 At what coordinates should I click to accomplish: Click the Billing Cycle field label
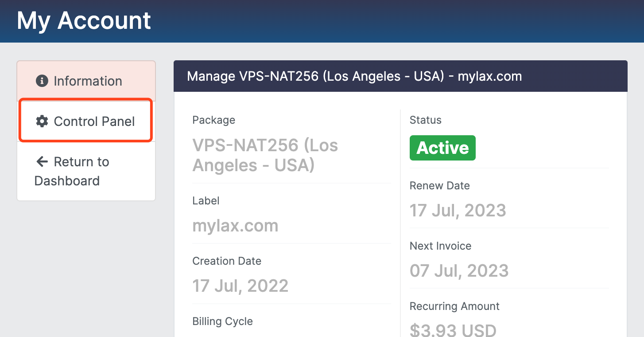coord(222,321)
